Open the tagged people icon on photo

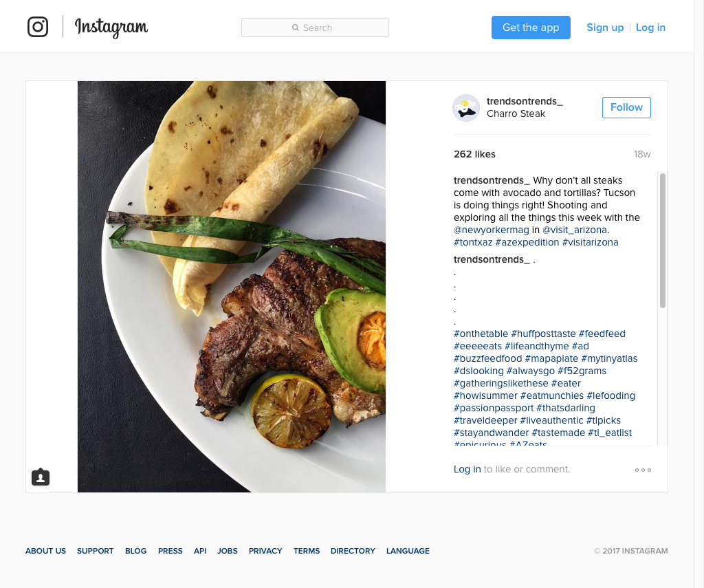tap(41, 477)
